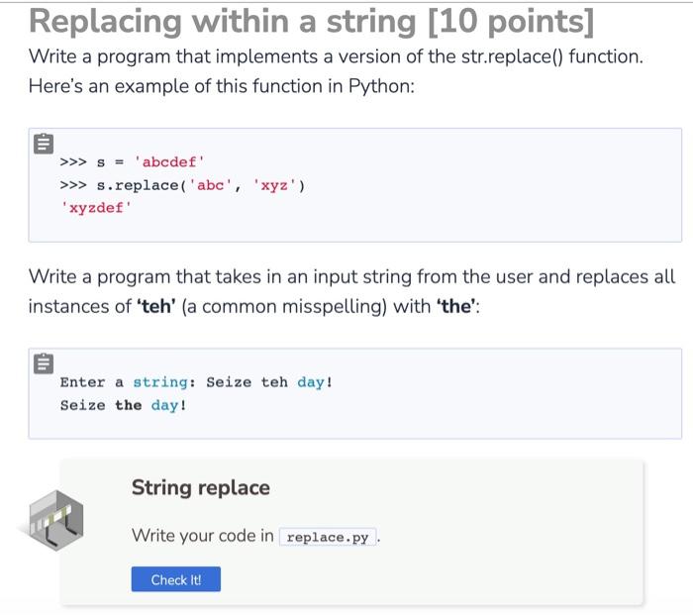
Task: Click the replace.py filename label
Action: pyautogui.click(x=328, y=537)
